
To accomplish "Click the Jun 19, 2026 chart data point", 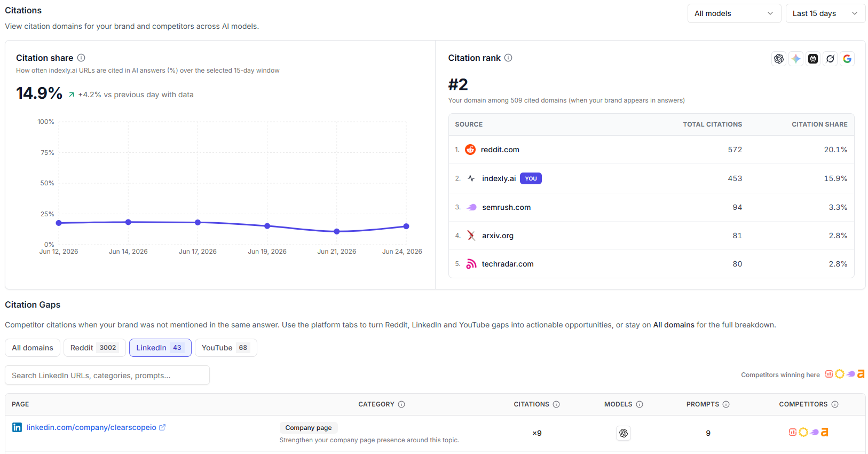I will [x=267, y=226].
